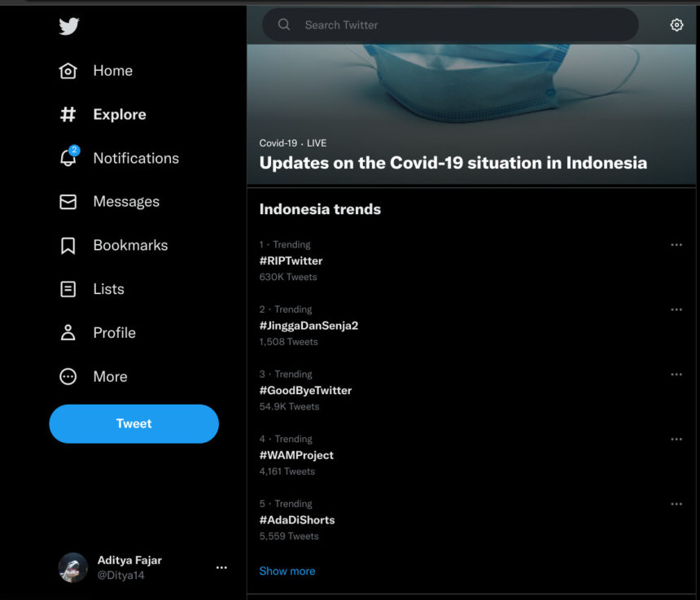
Task: Open options for #GoodByeTwitter trend
Action: [676, 374]
